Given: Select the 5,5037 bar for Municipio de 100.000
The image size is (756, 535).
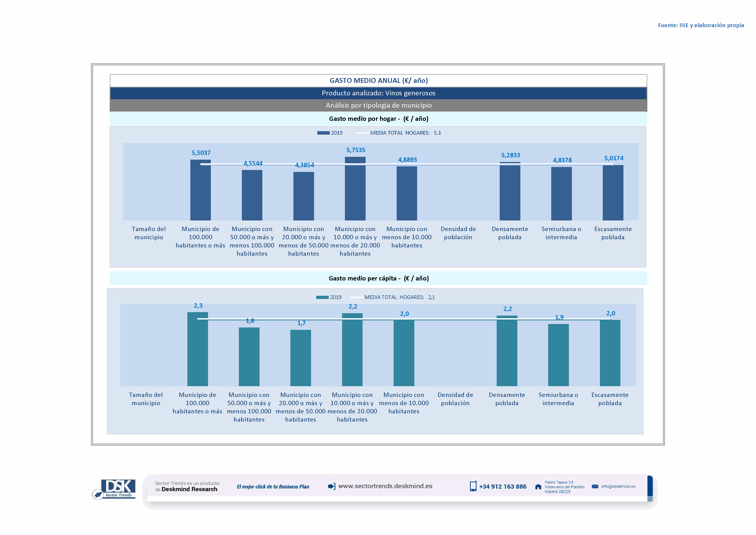Looking at the screenshot, I should 200,193.
